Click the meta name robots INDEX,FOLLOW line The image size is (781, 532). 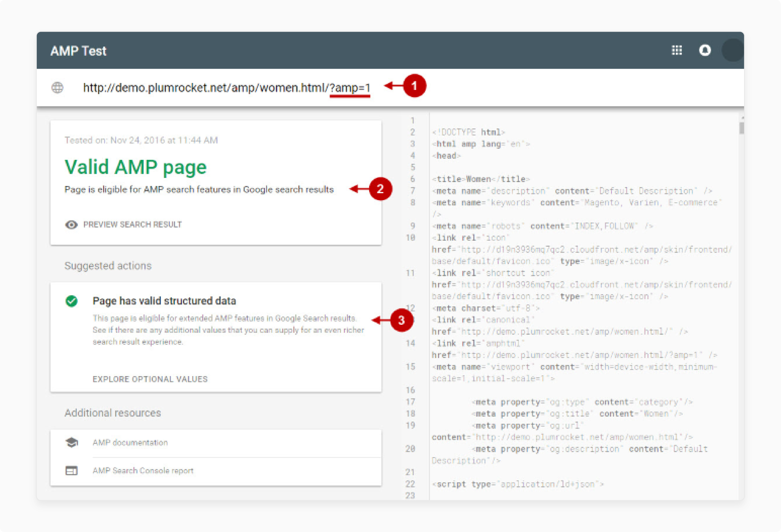pyautogui.click(x=542, y=226)
